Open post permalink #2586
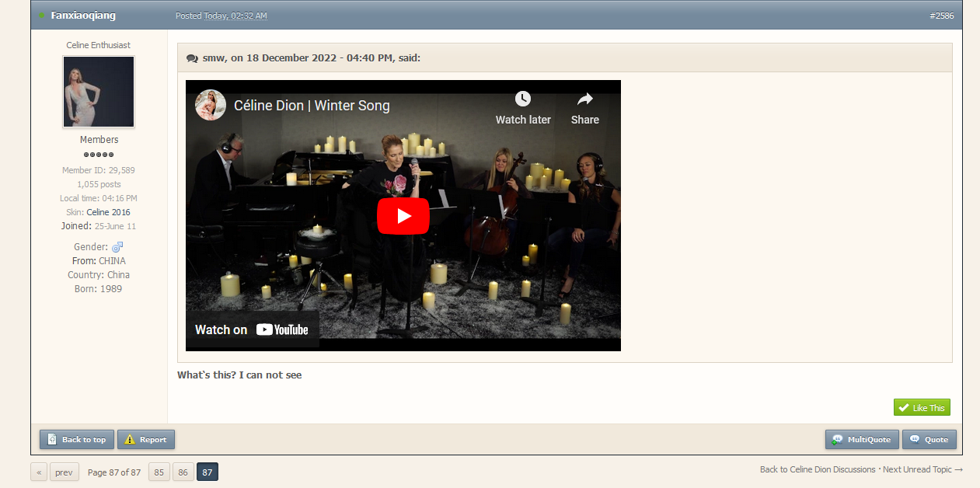 pos(941,16)
